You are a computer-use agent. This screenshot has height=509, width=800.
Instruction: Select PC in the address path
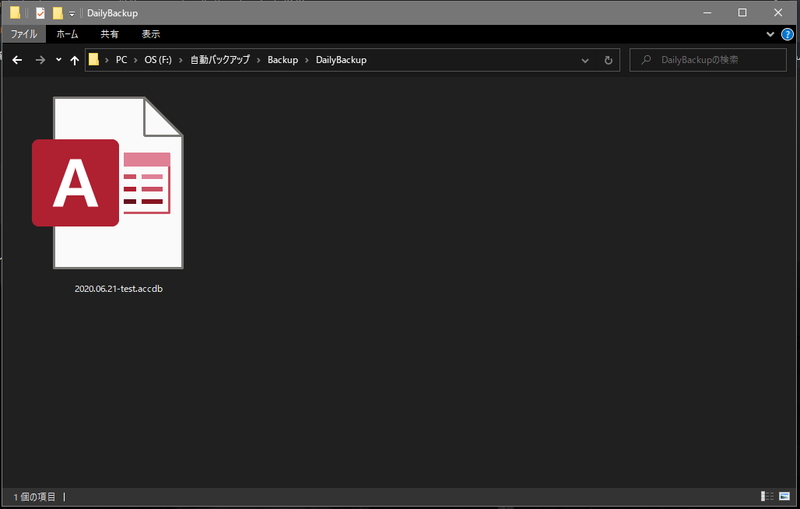pyautogui.click(x=121, y=60)
